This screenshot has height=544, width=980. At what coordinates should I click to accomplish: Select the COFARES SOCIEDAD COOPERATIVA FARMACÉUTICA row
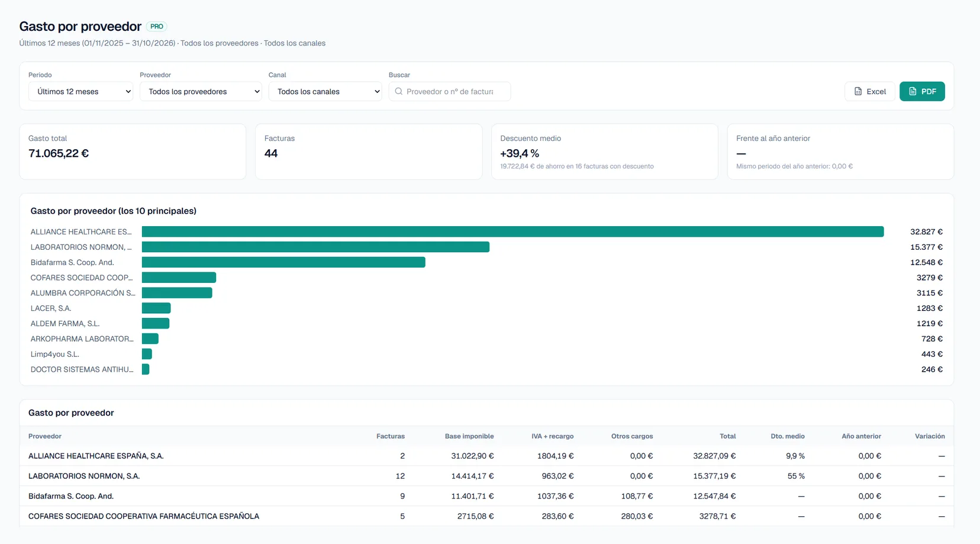[x=486, y=516]
